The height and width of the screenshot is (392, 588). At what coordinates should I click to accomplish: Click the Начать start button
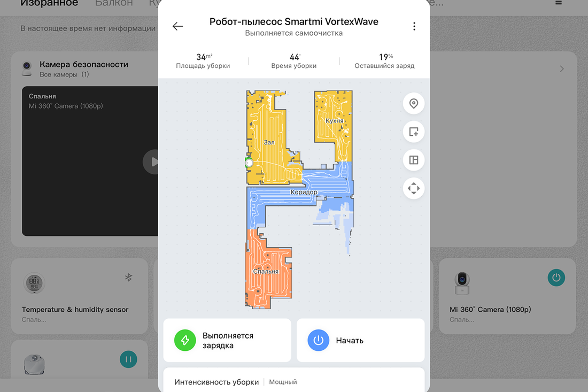click(x=360, y=340)
